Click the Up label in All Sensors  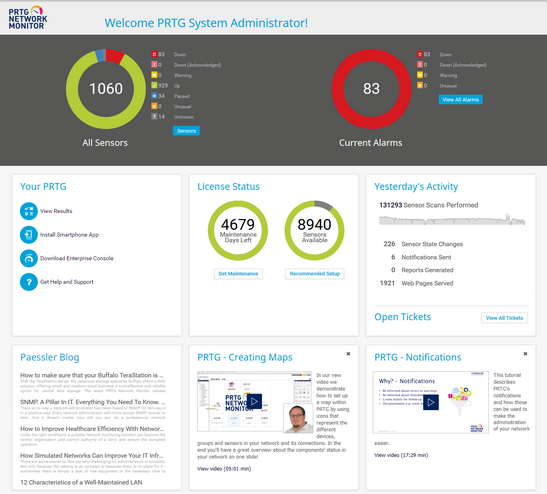[177, 85]
